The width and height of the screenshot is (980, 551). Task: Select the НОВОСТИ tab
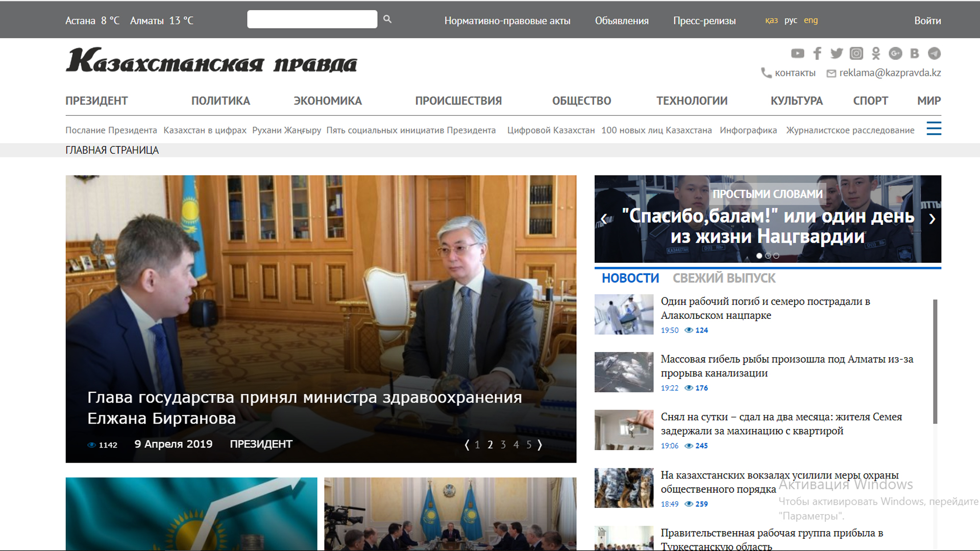point(630,279)
